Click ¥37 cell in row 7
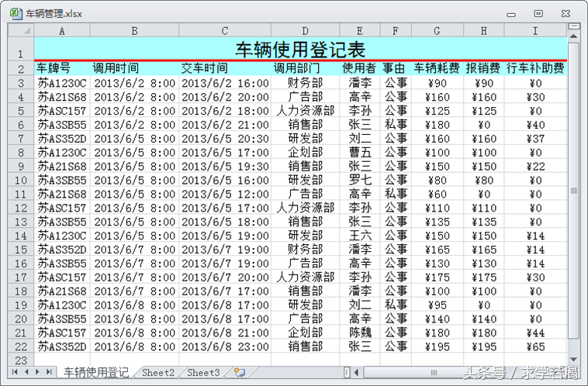This screenshot has height=386, width=588. 535,139
